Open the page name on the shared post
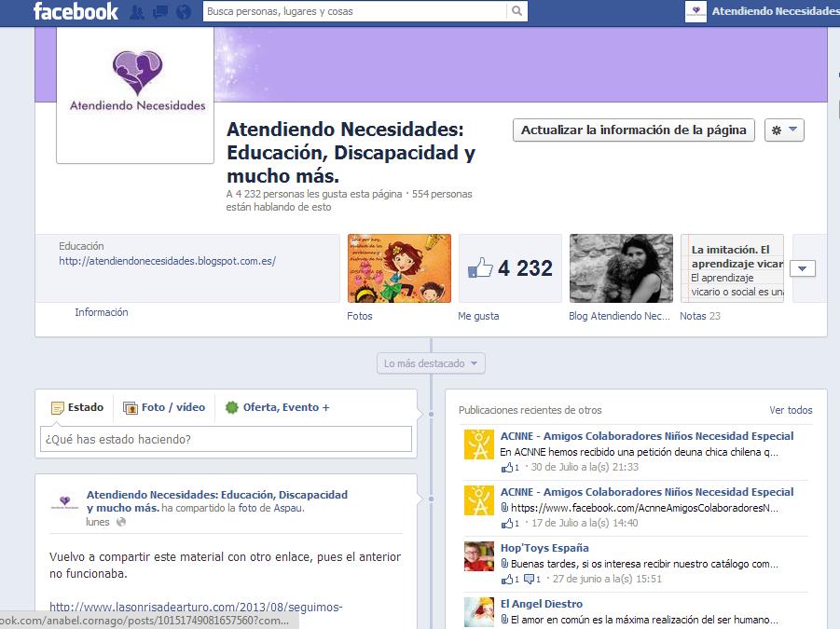 217,501
